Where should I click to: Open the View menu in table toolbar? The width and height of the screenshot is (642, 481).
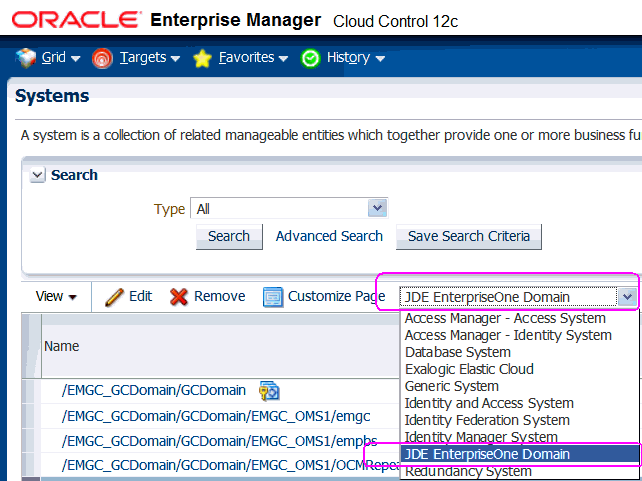(x=56, y=296)
